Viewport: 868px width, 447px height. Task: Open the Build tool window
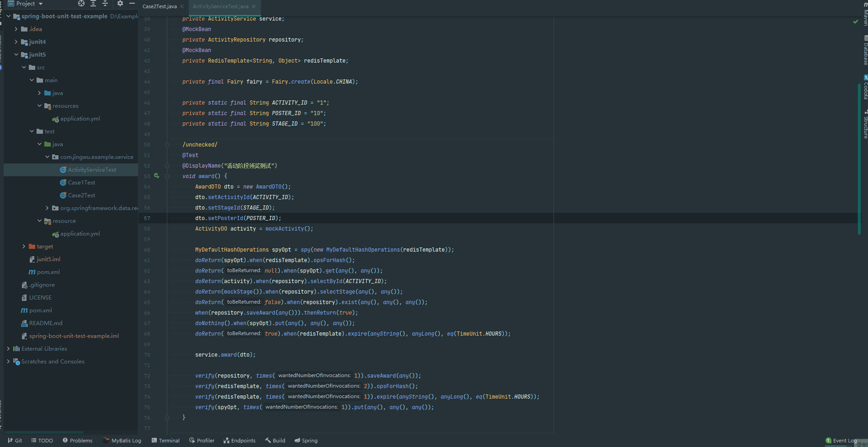[275, 441]
